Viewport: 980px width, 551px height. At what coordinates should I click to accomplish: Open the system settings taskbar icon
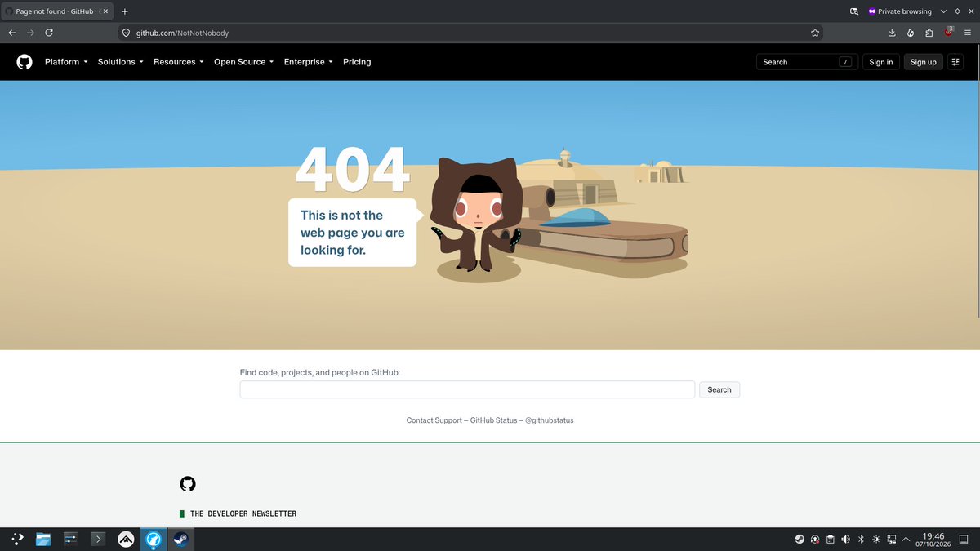(x=71, y=539)
